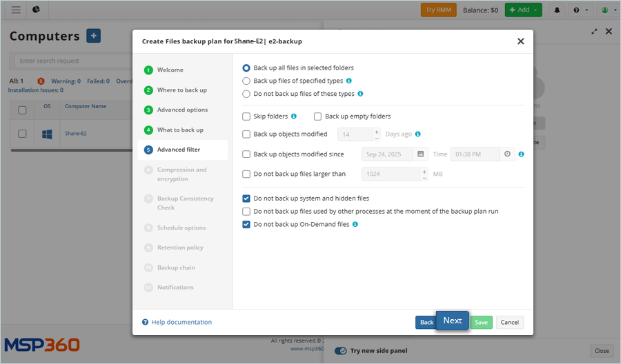This screenshot has height=364, width=621.
Task: Switch to the Advanced options step
Action: pos(182,110)
